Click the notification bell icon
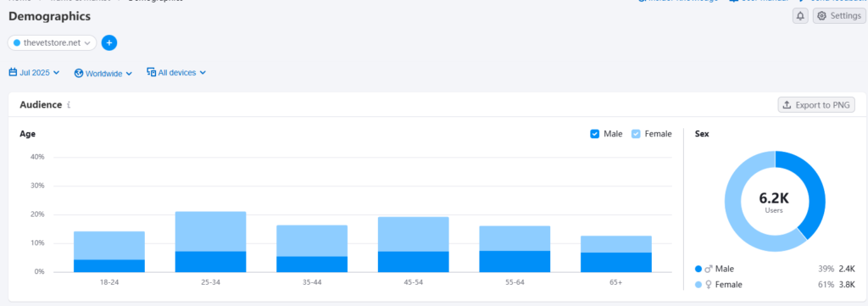 coord(800,16)
